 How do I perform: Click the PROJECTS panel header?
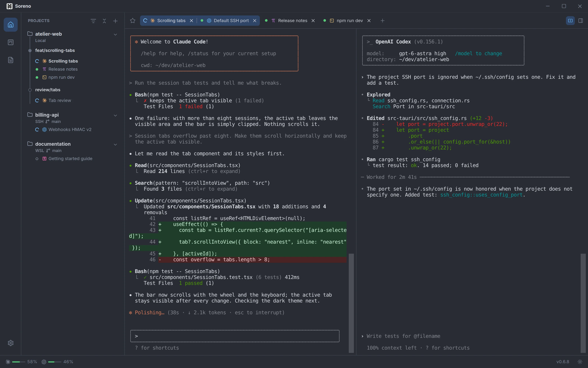(39, 21)
